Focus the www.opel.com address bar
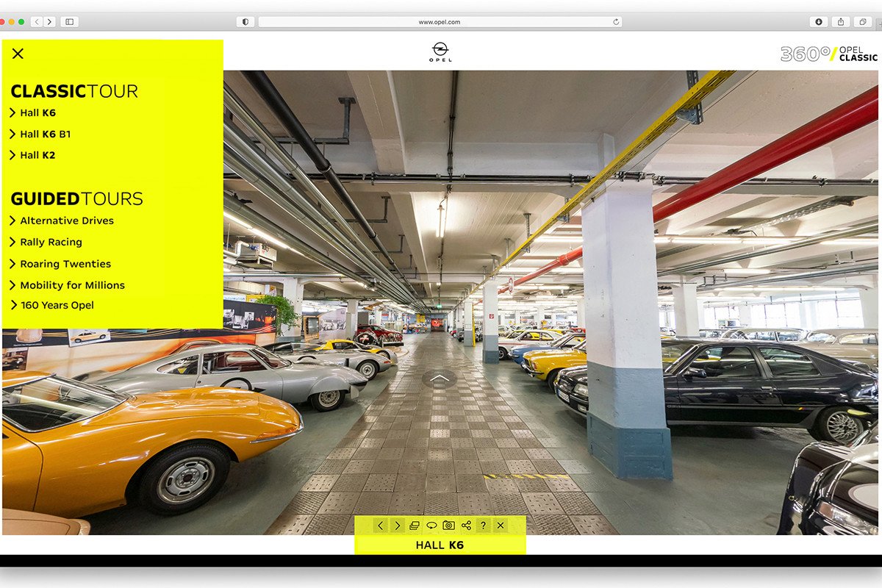 [x=440, y=22]
